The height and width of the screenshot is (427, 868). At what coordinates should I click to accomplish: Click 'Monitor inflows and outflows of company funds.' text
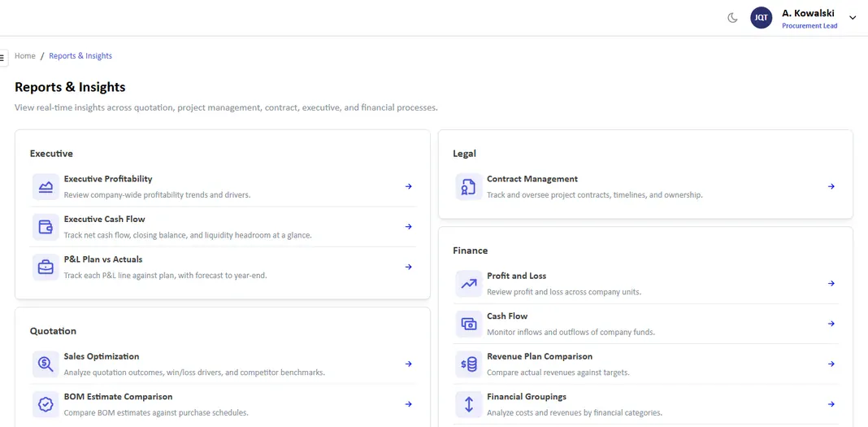click(571, 333)
